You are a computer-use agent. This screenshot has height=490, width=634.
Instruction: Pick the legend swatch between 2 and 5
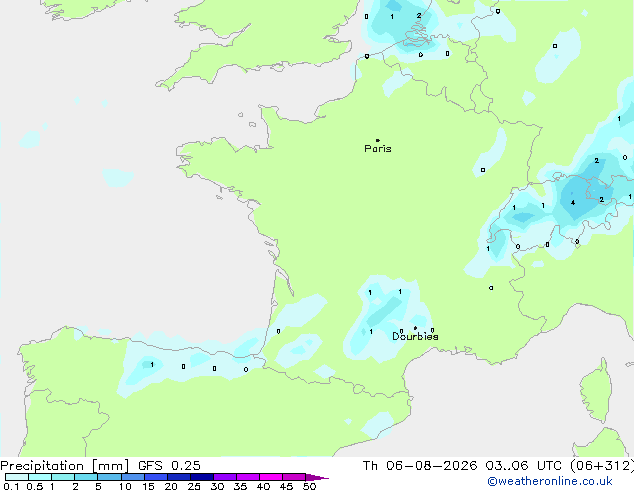[86, 477]
